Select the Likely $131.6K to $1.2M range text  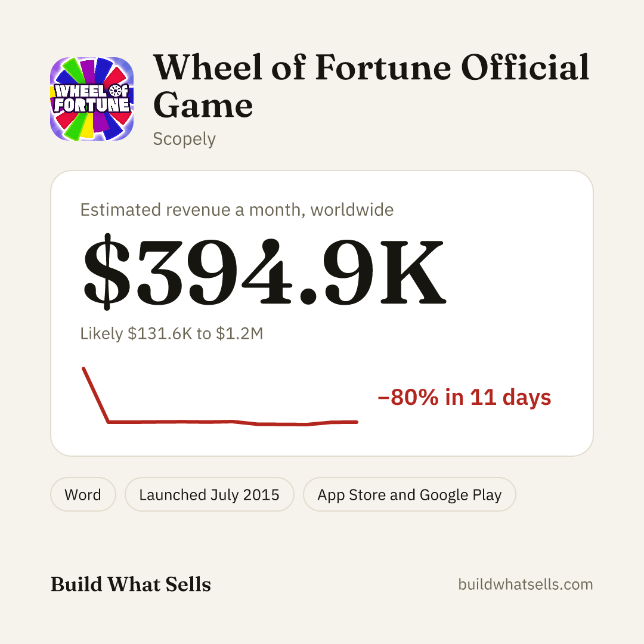tap(172, 333)
